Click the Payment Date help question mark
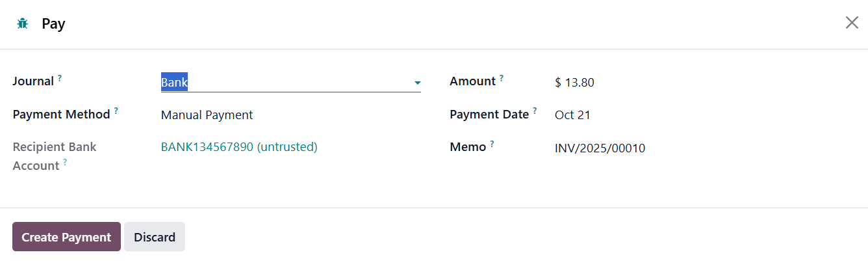The height and width of the screenshot is (261, 868). click(535, 111)
